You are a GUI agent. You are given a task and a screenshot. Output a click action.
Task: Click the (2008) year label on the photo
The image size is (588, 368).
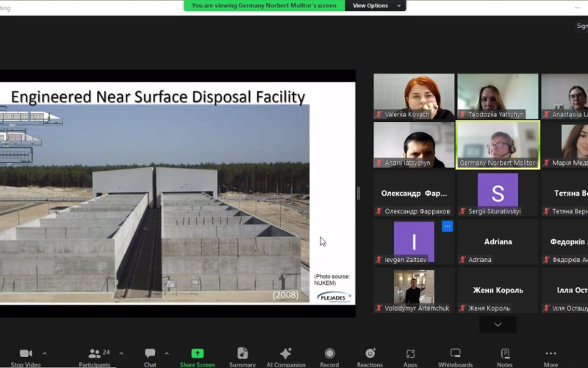click(285, 295)
